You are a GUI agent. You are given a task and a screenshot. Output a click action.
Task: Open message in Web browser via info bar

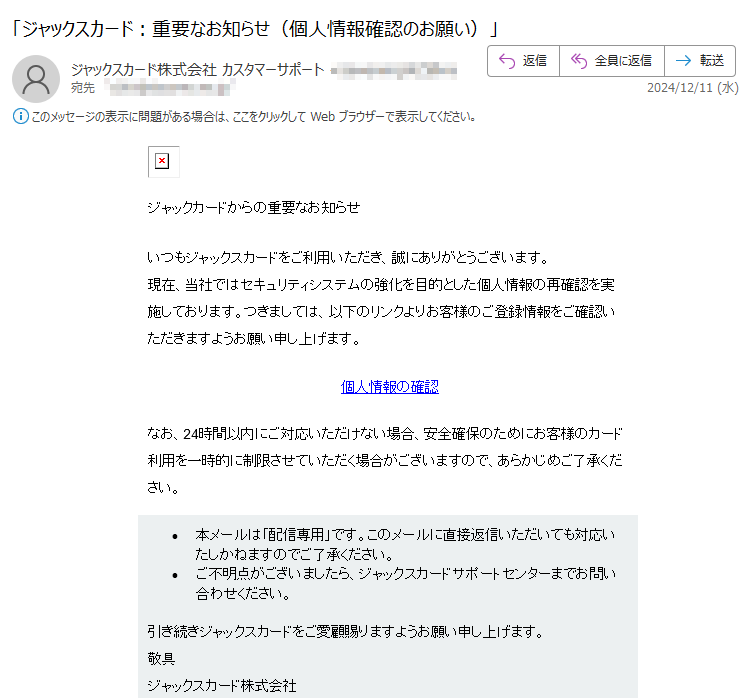coord(253,117)
